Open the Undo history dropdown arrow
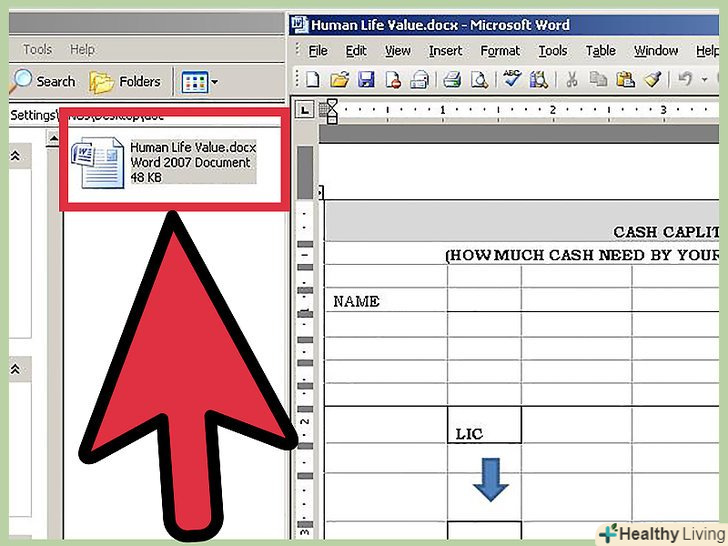Image resolution: width=728 pixels, height=546 pixels. point(704,79)
